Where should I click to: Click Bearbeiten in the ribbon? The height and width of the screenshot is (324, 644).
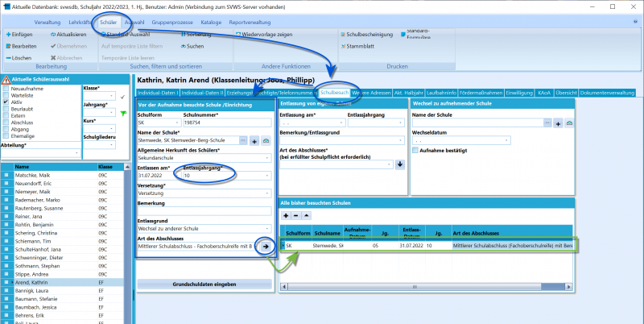(22, 47)
